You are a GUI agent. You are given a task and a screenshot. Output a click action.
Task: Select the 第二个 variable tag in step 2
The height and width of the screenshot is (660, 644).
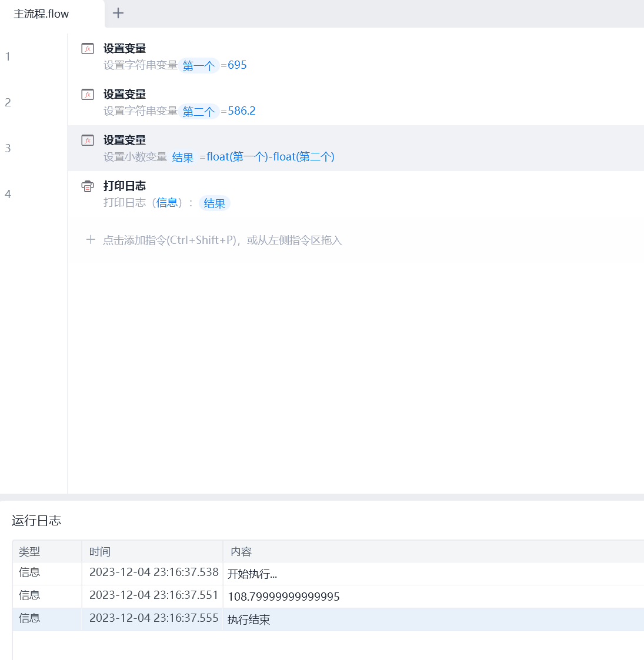[199, 112]
